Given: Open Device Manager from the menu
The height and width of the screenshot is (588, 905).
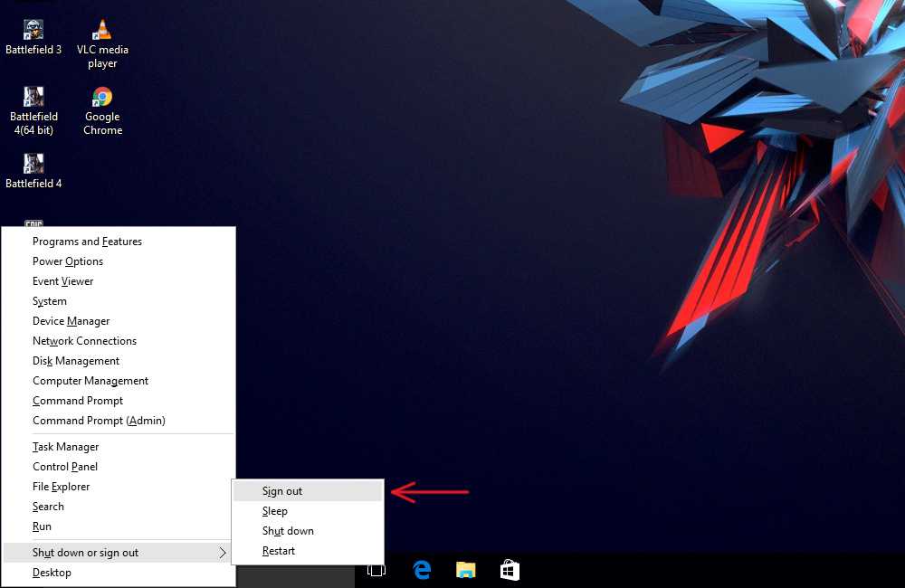Looking at the screenshot, I should coord(119,321).
